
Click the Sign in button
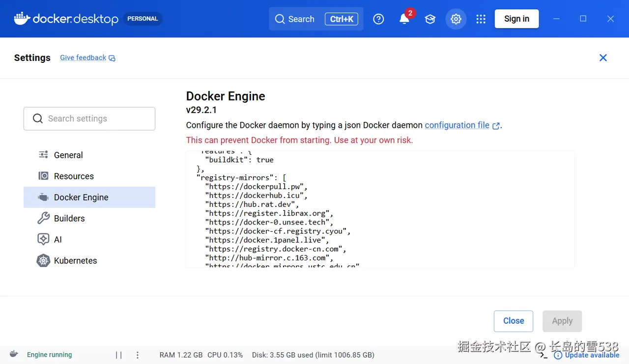516,19
